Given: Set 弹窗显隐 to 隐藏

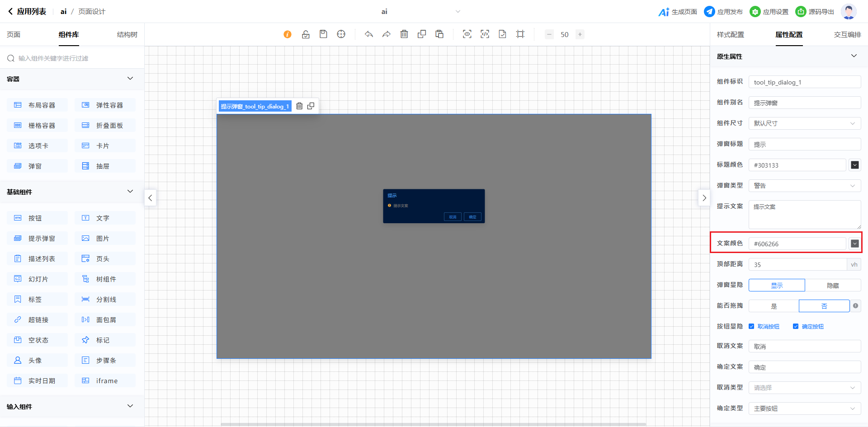Looking at the screenshot, I should click(832, 286).
